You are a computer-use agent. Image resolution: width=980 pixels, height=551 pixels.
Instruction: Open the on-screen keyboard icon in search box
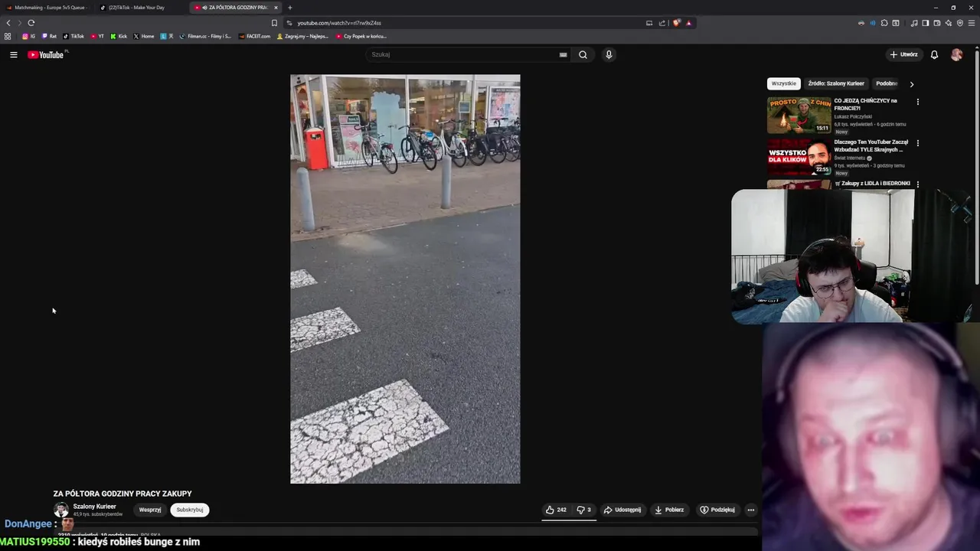pyautogui.click(x=563, y=54)
